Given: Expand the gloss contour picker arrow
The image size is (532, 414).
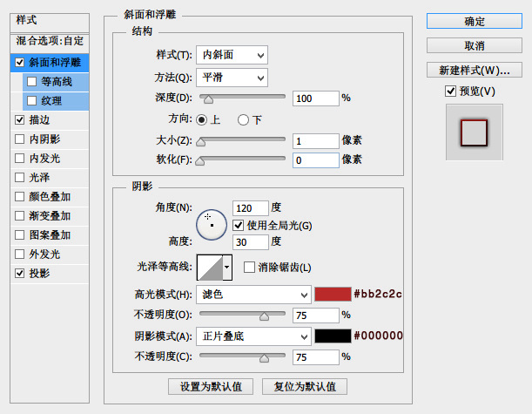Looking at the screenshot, I should pos(227,268).
